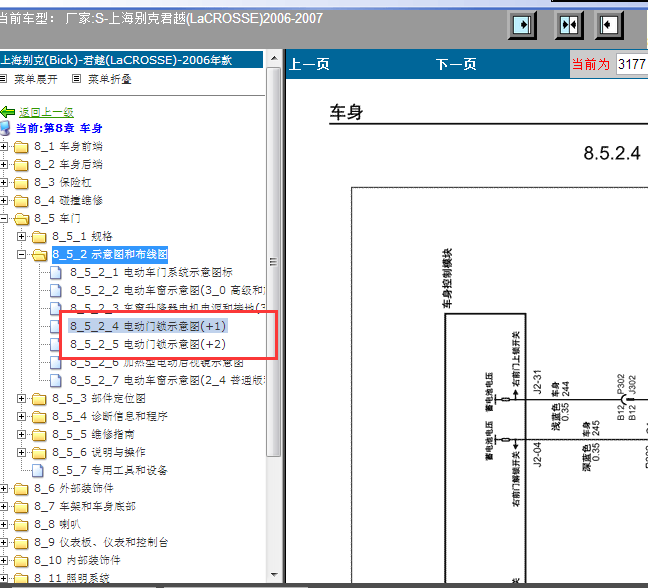Click the 菜单折叠 collapse-all icon
Image resolution: width=648 pixels, height=588 pixels.
point(76,79)
